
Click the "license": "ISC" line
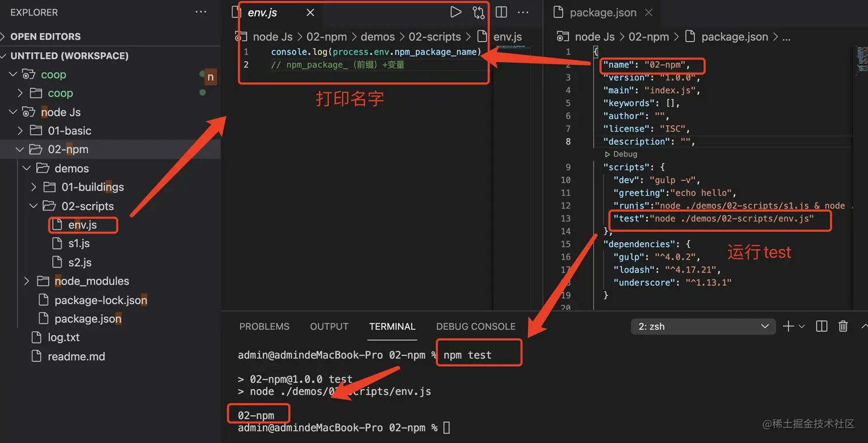pos(646,129)
